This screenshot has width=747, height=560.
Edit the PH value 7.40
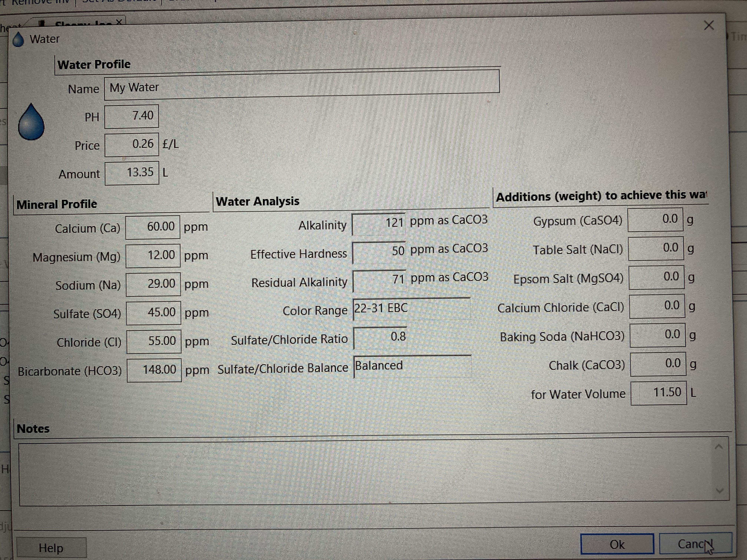point(131,116)
